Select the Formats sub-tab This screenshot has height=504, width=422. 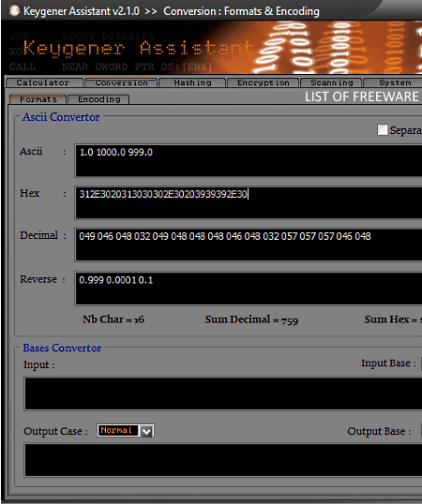[38, 99]
